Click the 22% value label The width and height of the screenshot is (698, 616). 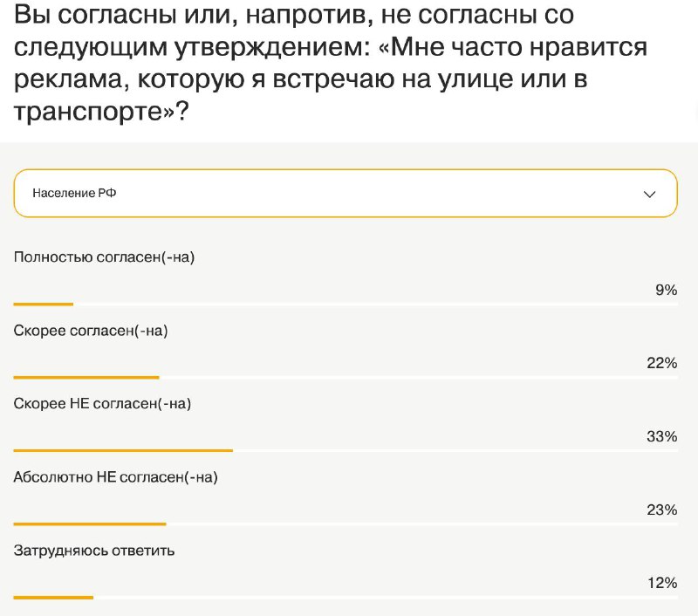click(662, 363)
